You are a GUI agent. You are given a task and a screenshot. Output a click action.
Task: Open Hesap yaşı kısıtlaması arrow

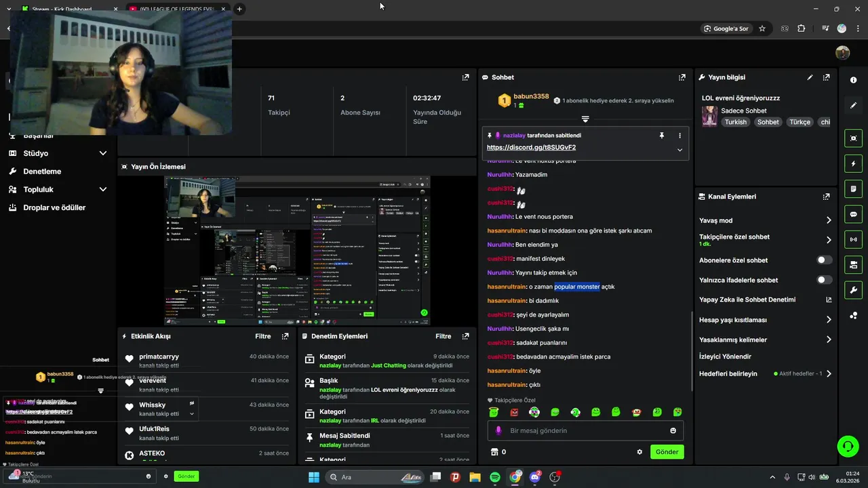(829, 320)
